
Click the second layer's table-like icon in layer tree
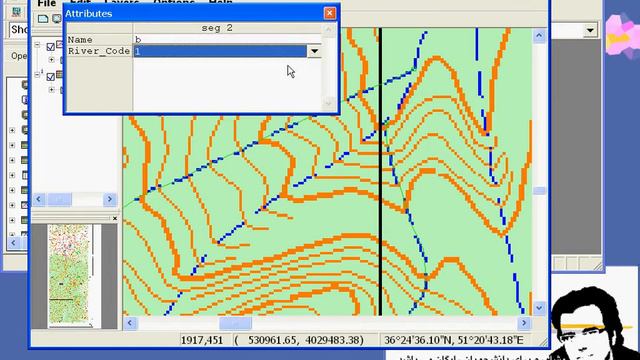[60, 74]
